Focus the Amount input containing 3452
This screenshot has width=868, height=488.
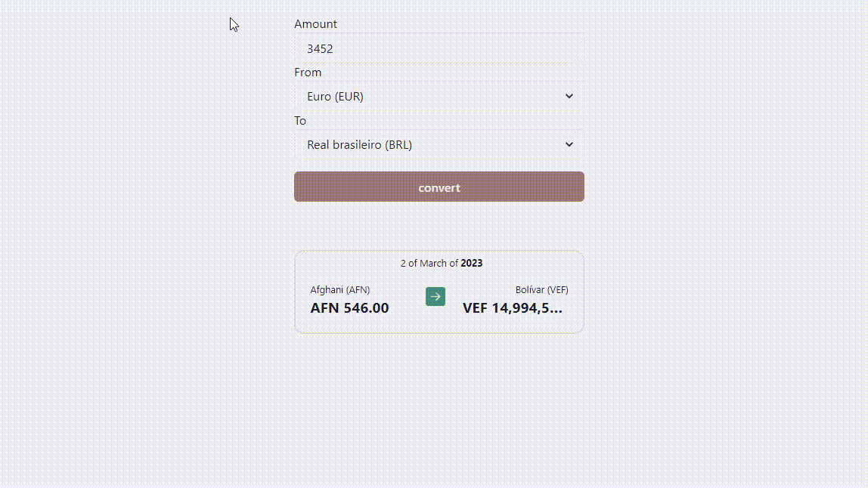click(439, 48)
